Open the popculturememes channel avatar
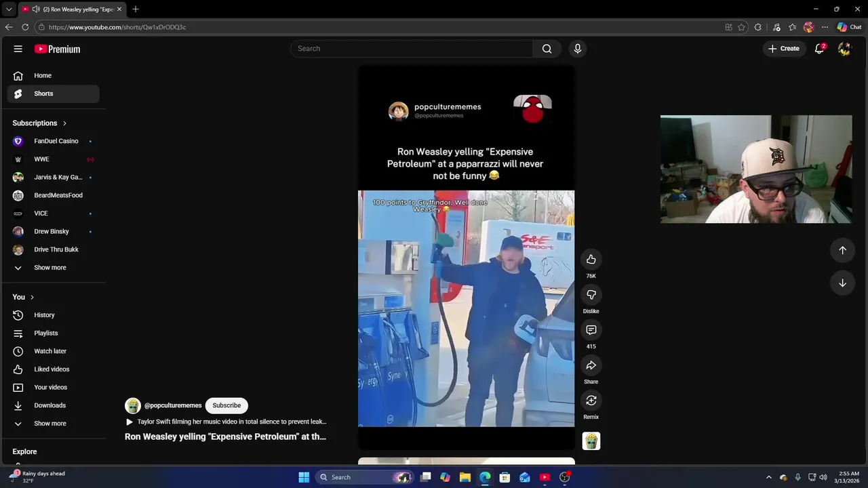 tap(133, 405)
